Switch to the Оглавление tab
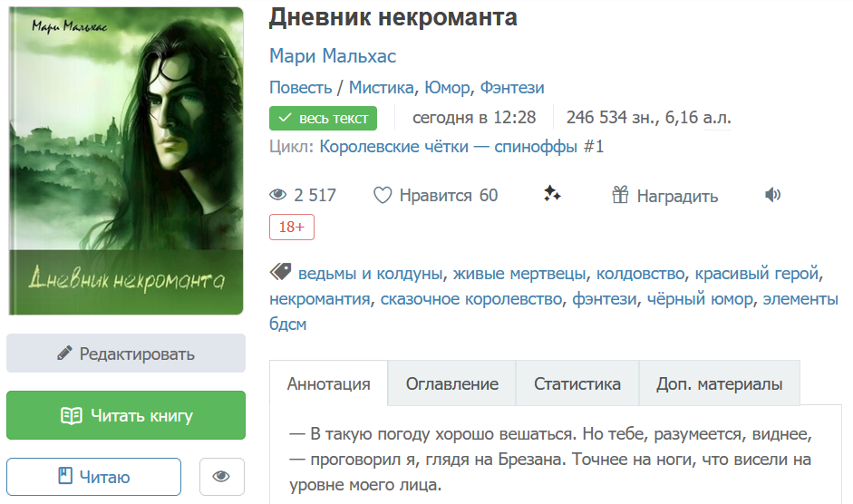 click(452, 383)
